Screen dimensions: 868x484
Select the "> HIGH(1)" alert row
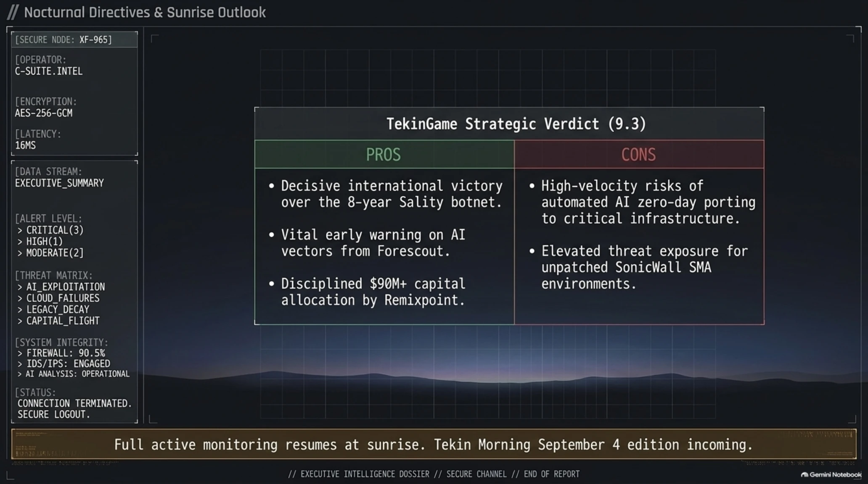[x=40, y=242]
